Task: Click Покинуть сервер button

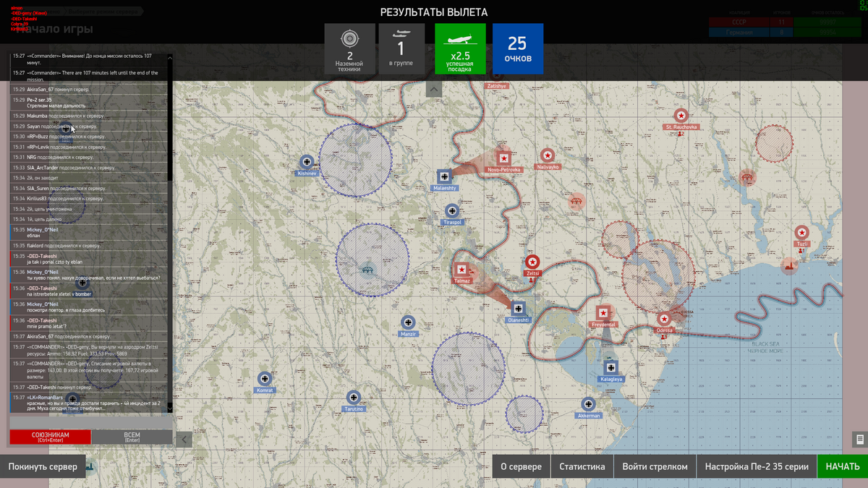Action: 43,466
